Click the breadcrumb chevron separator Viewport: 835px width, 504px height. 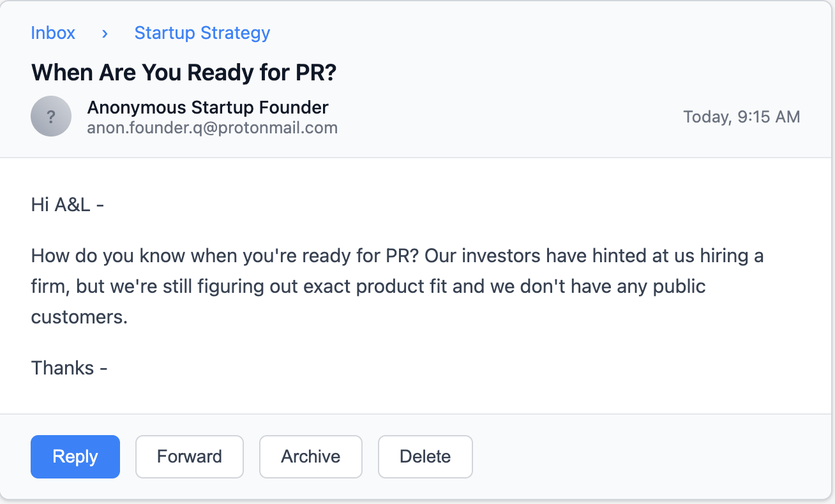[105, 33]
